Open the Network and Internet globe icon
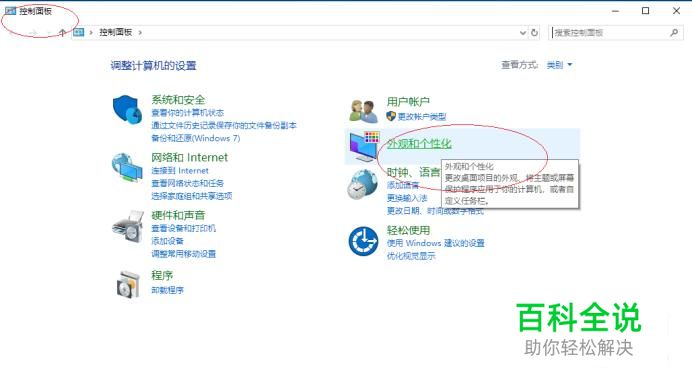The height and width of the screenshot is (392, 692). (x=127, y=167)
